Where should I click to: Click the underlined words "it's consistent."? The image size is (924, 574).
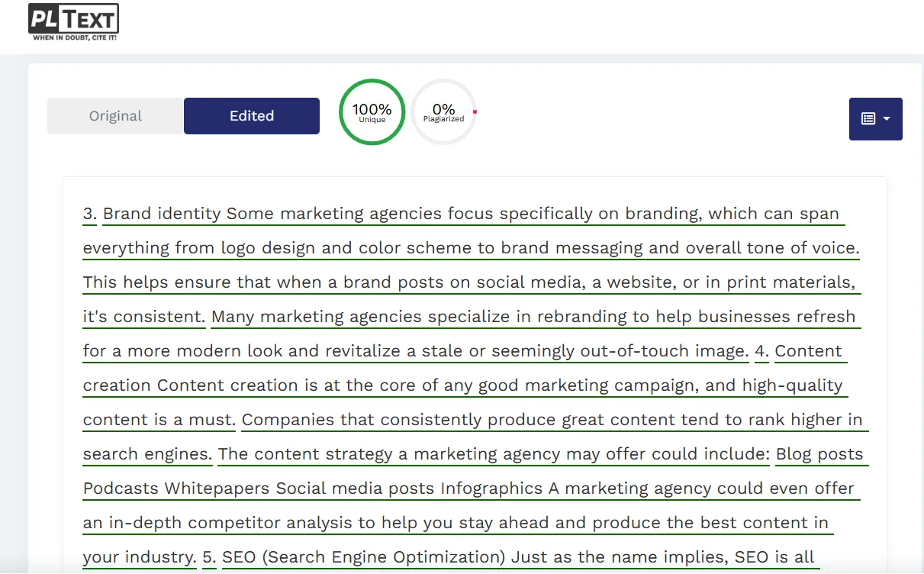144,317
